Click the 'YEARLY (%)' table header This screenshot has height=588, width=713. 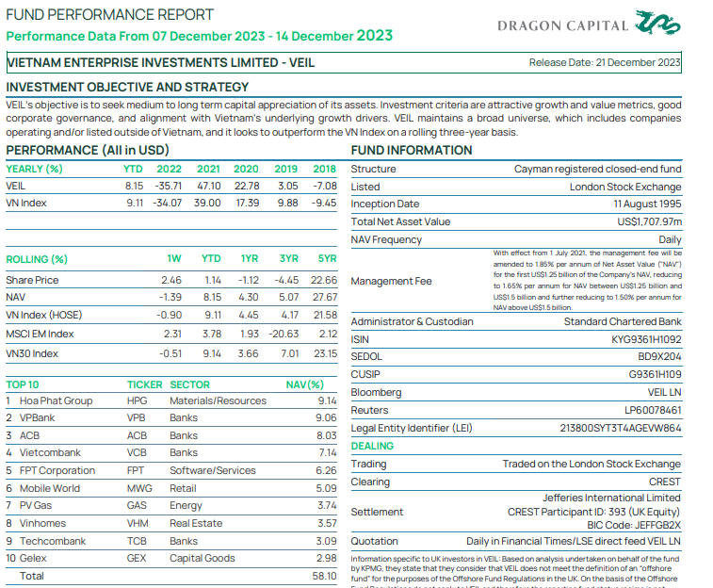tap(34, 169)
